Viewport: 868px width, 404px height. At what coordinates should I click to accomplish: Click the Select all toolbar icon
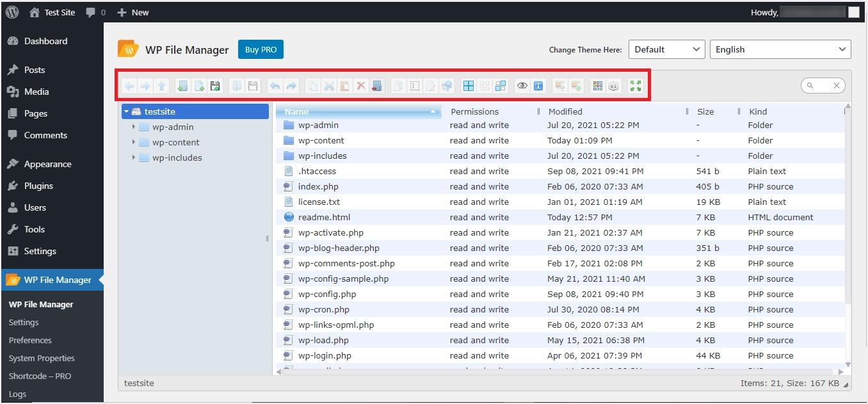(469, 86)
